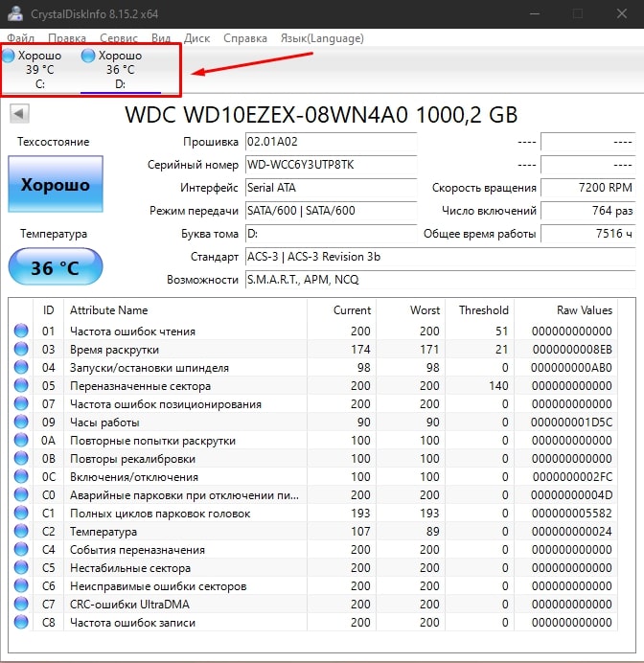
Task: Click the rotation speed value 7200 RPM
Action: pos(587,188)
